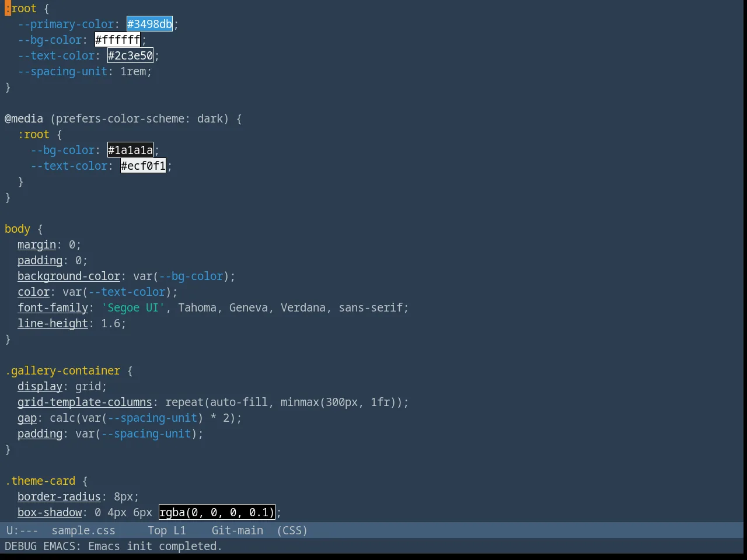Click the @media keyword
Image resolution: width=747 pixels, height=560 pixels.
tap(24, 118)
